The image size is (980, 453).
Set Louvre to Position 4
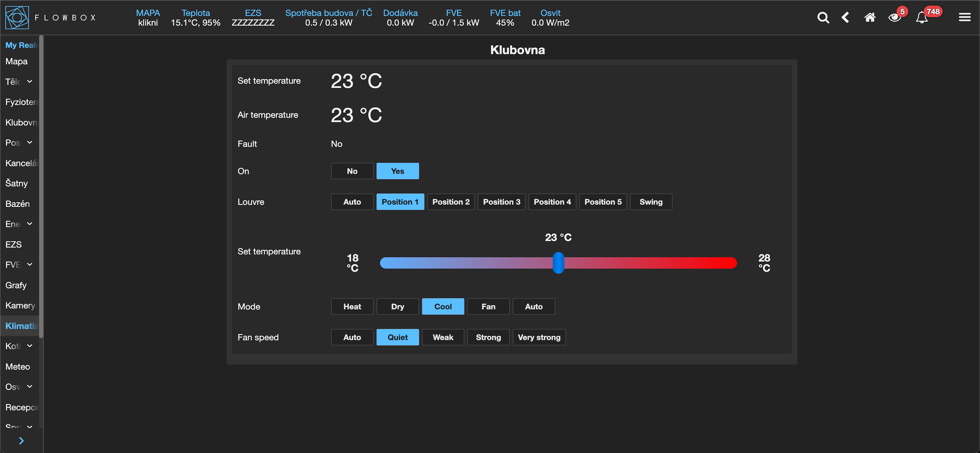point(552,202)
